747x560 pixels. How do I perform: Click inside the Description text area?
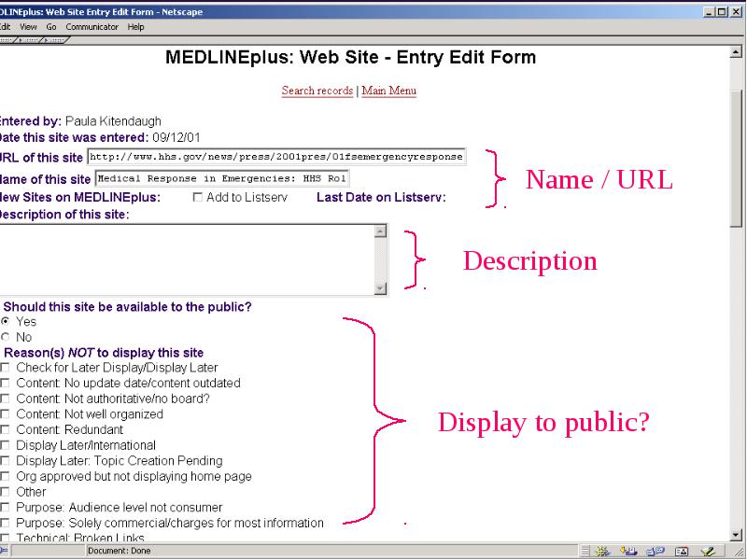coord(188,260)
